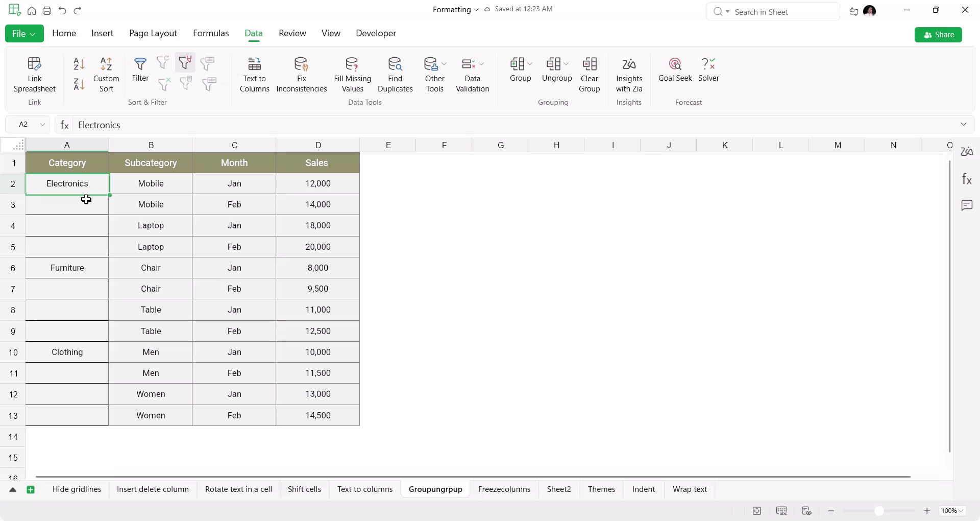Open the zoom level 100% dropdown
The width and height of the screenshot is (980, 521).
953,511
